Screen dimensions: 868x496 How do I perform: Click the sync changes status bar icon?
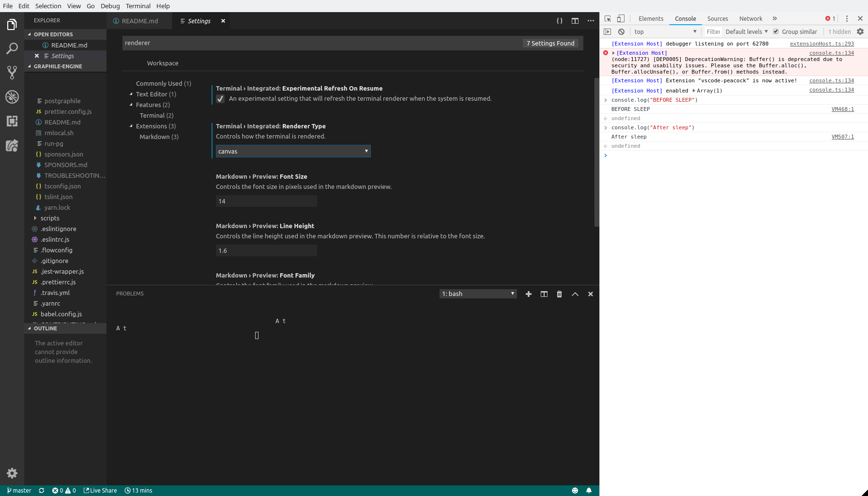coord(42,491)
